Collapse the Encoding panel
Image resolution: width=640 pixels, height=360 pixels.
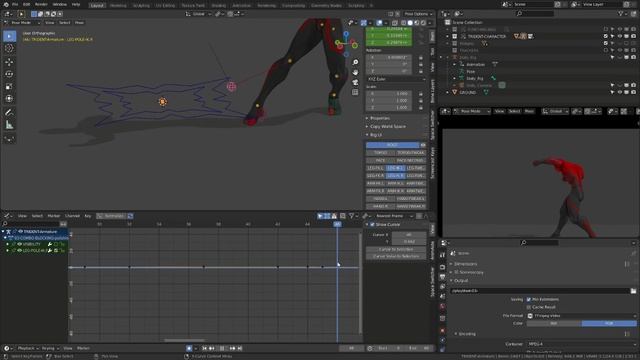[x=467, y=334]
